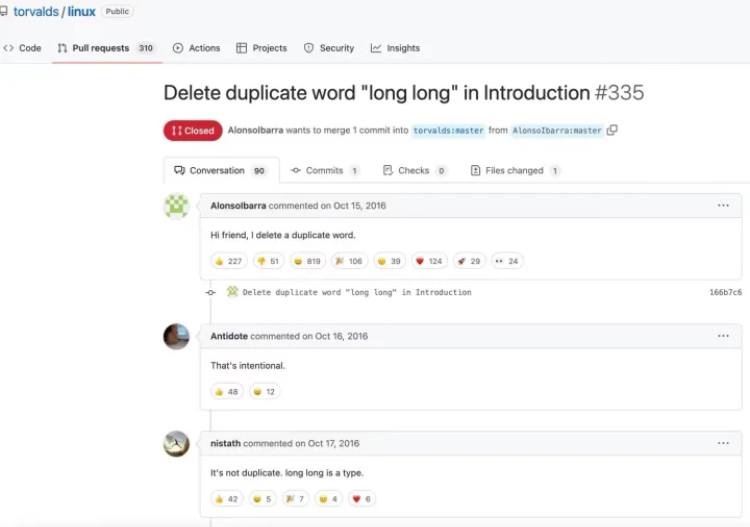Switch to the Commits tab
750x527 pixels.
pos(325,171)
